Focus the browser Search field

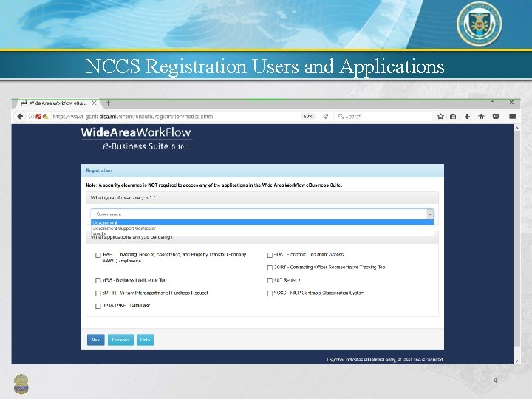(383, 117)
